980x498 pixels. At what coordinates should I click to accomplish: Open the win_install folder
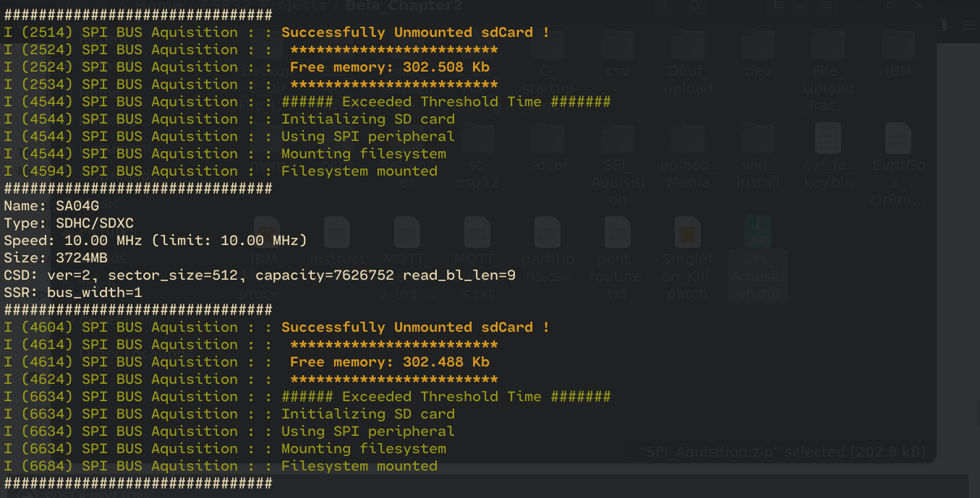tap(757, 156)
